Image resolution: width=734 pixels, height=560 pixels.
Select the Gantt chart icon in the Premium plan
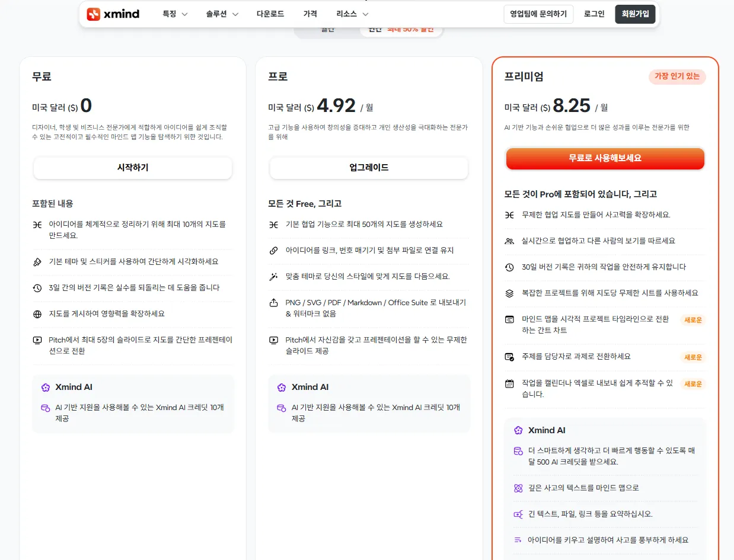509,319
